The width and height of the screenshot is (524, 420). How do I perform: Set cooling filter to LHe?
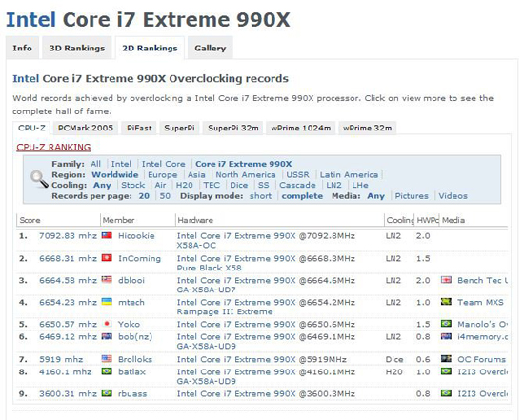(360, 185)
